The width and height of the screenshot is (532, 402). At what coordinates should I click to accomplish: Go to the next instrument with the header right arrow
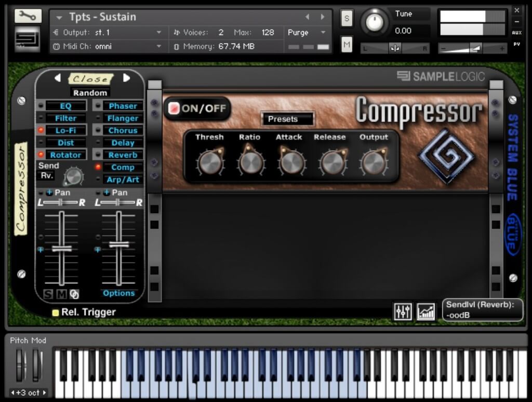[322, 17]
